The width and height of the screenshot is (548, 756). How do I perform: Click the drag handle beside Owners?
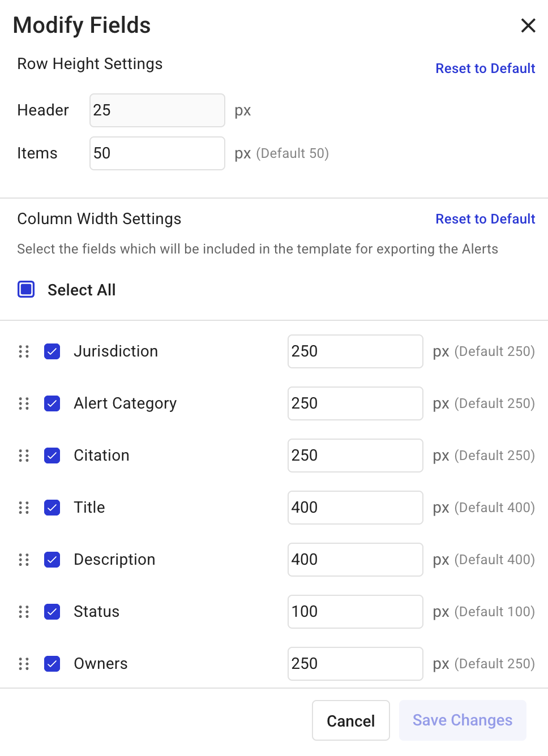tap(24, 664)
